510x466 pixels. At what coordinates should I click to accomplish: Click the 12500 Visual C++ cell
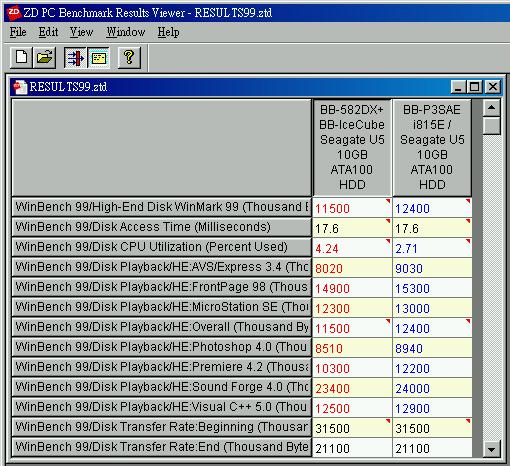(352, 408)
